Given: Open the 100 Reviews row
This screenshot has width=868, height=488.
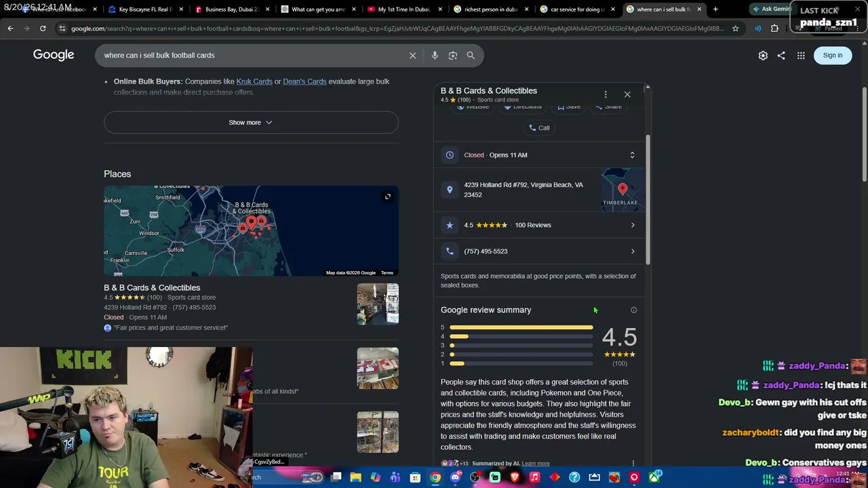Looking at the screenshot, I should 539,225.
